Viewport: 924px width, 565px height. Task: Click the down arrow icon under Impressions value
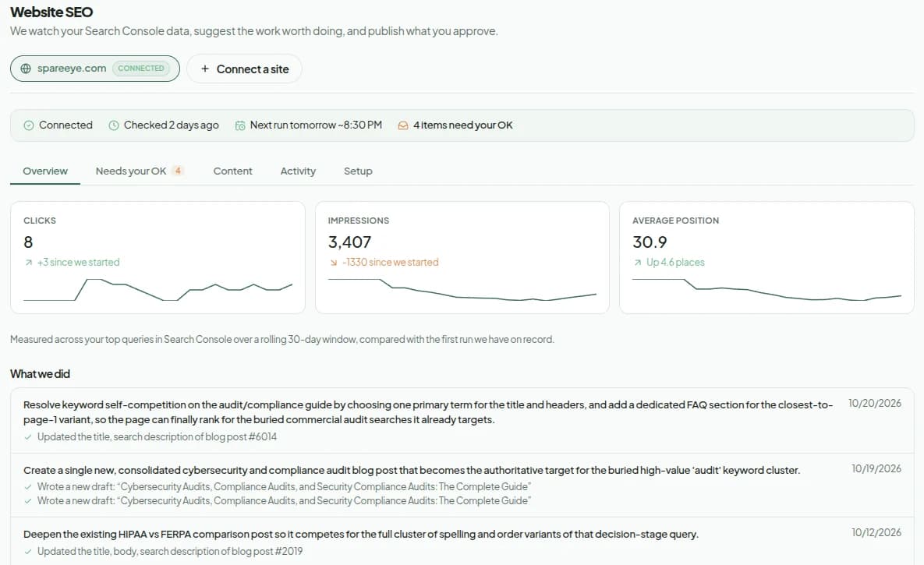coord(334,263)
